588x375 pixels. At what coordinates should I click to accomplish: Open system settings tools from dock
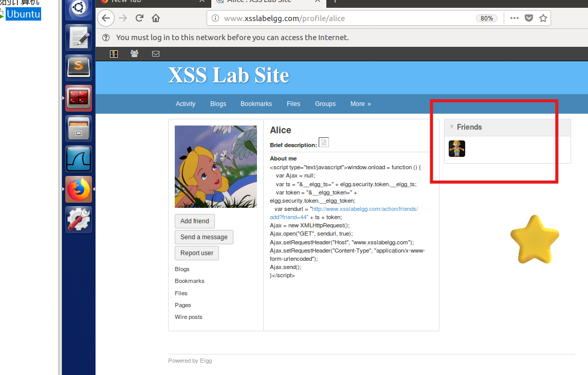coord(78,220)
